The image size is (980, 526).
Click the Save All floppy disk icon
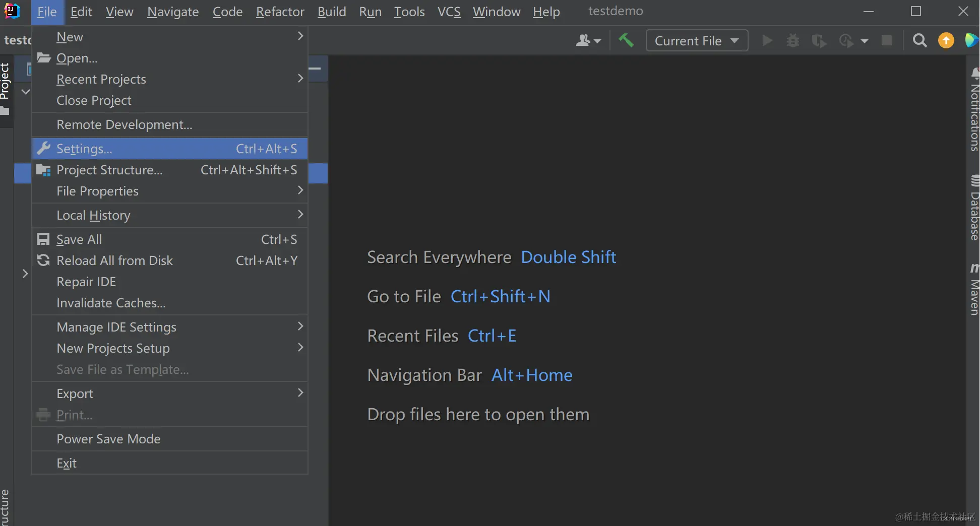point(43,239)
